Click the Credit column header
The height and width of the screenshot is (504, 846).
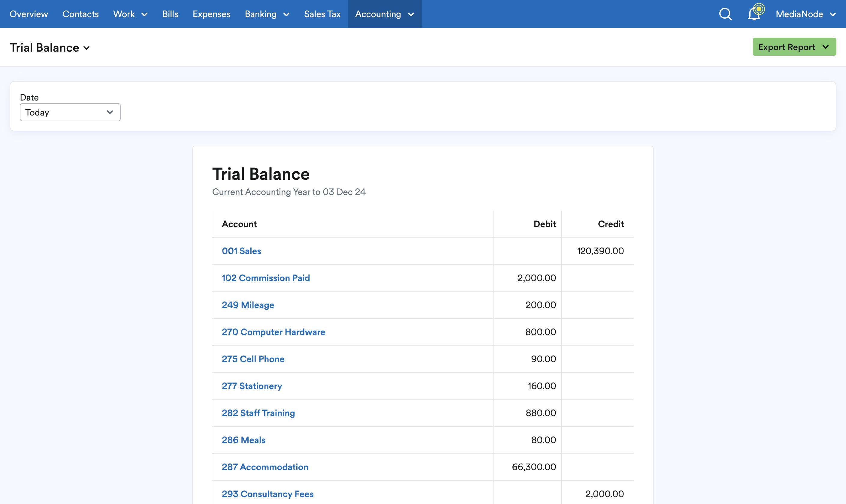click(x=611, y=224)
